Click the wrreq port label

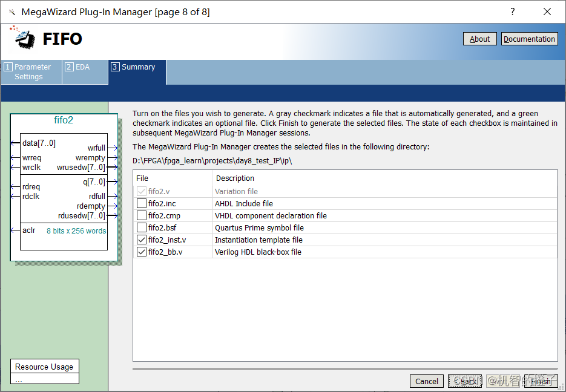click(x=31, y=158)
